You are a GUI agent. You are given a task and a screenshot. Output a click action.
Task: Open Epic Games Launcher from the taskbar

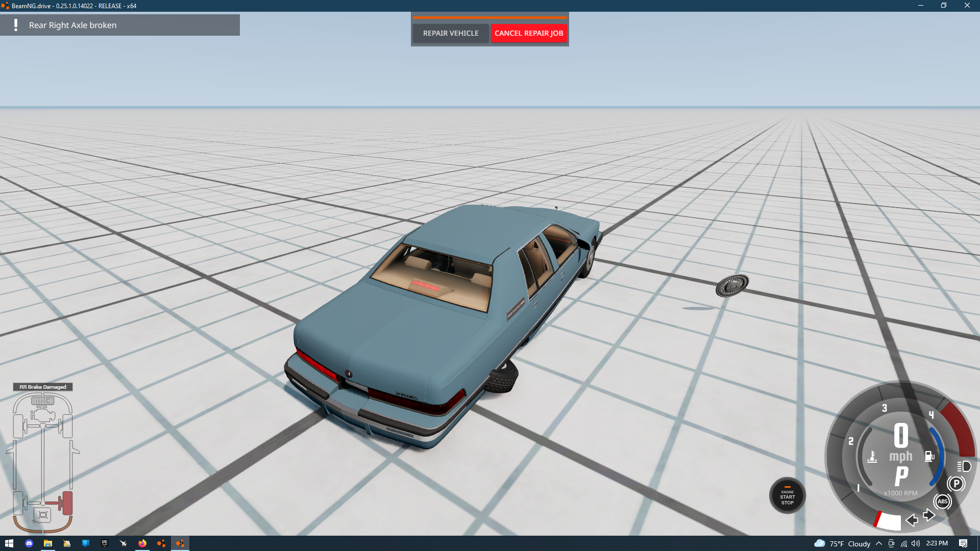(105, 543)
